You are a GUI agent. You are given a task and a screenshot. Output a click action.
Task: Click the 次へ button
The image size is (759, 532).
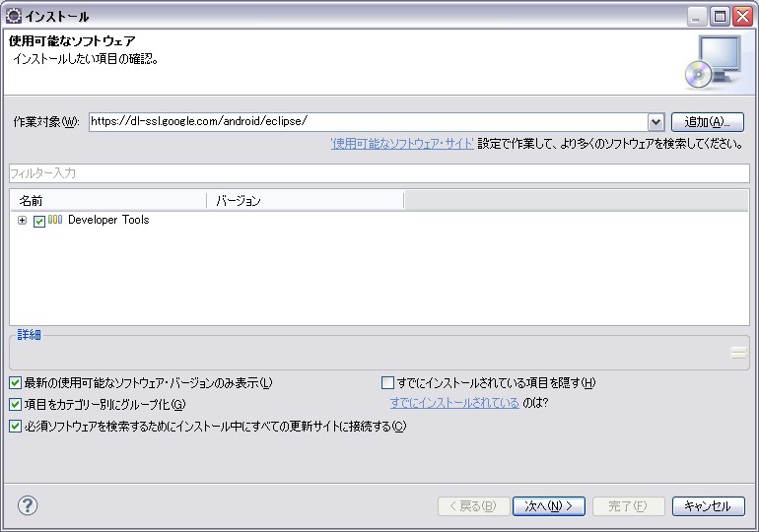pos(549,505)
